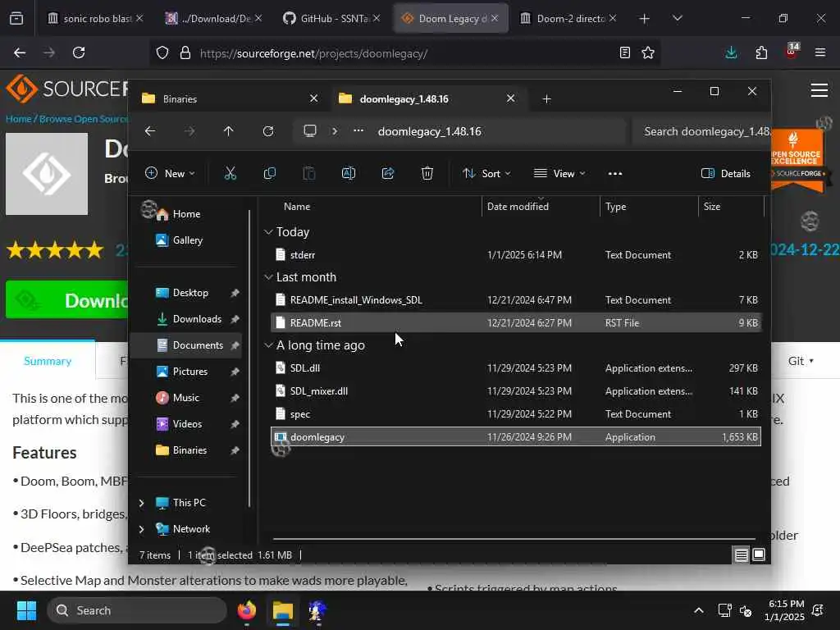Collapse the Today file group

(268, 232)
